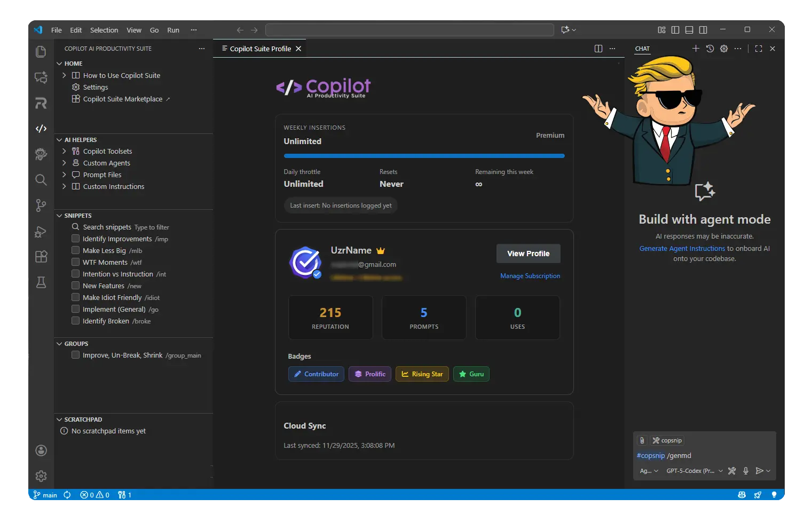Expand Custom Agents item

click(x=64, y=163)
